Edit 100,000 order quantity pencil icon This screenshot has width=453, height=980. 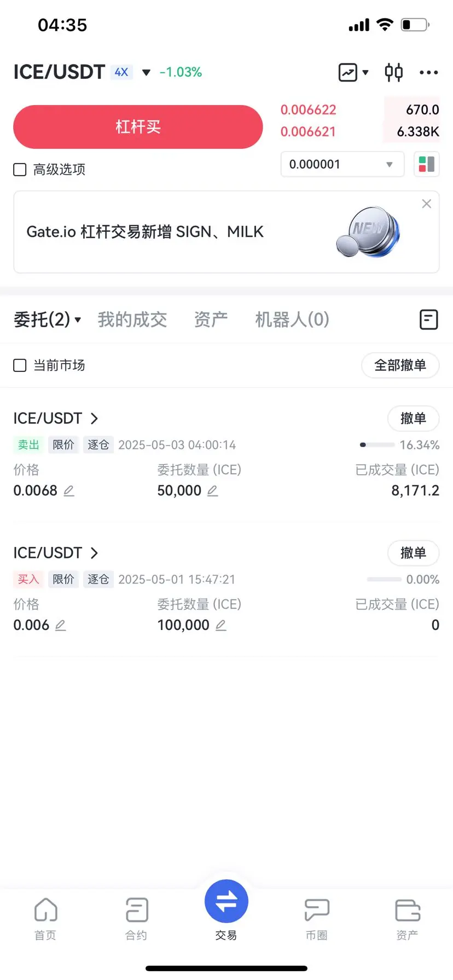(x=220, y=625)
